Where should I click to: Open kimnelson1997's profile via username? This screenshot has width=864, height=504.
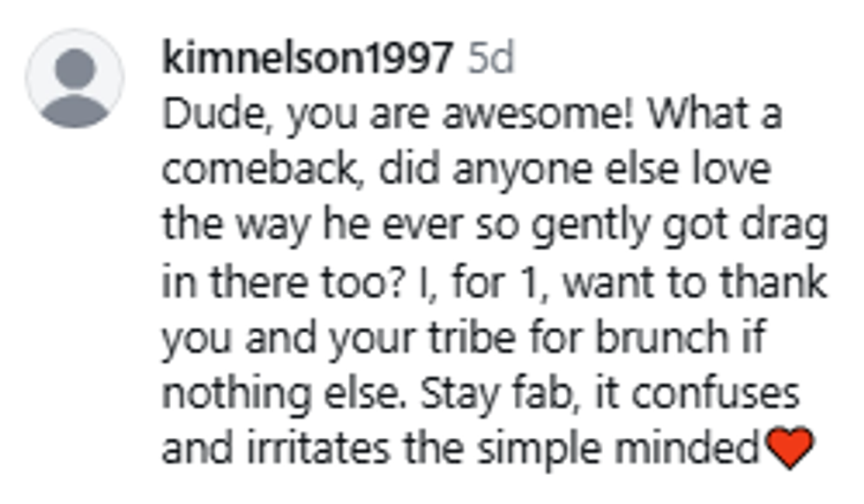pyautogui.click(x=308, y=59)
